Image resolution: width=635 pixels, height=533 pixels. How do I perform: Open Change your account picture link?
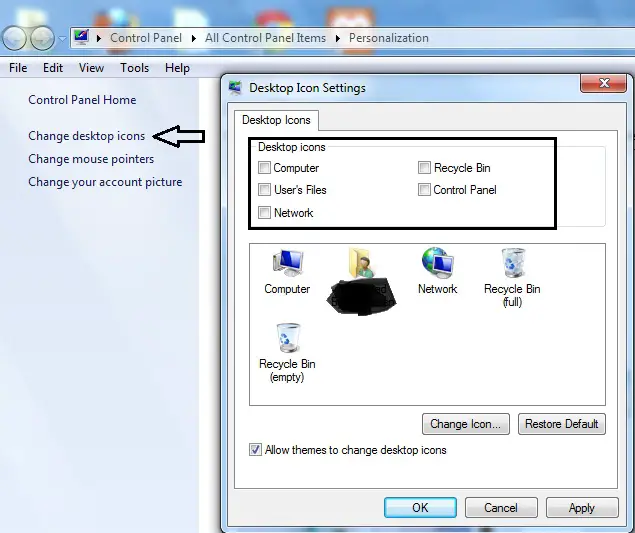click(105, 182)
